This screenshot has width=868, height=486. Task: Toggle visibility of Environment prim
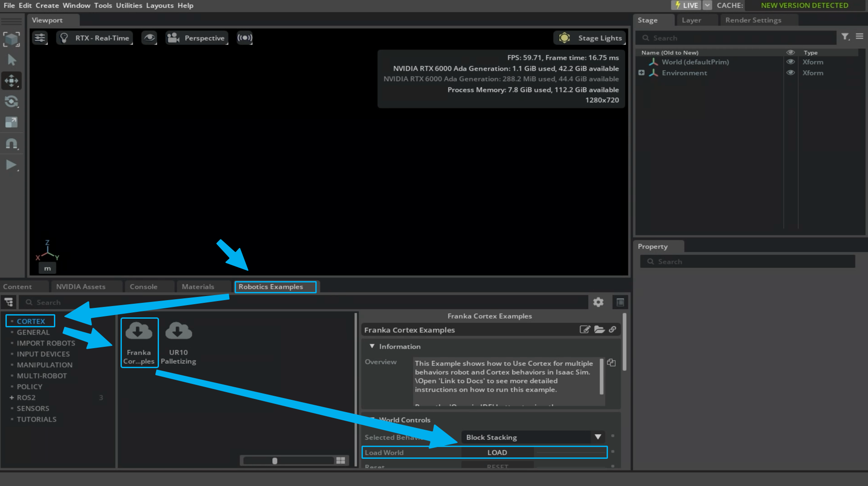pyautogui.click(x=791, y=73)
